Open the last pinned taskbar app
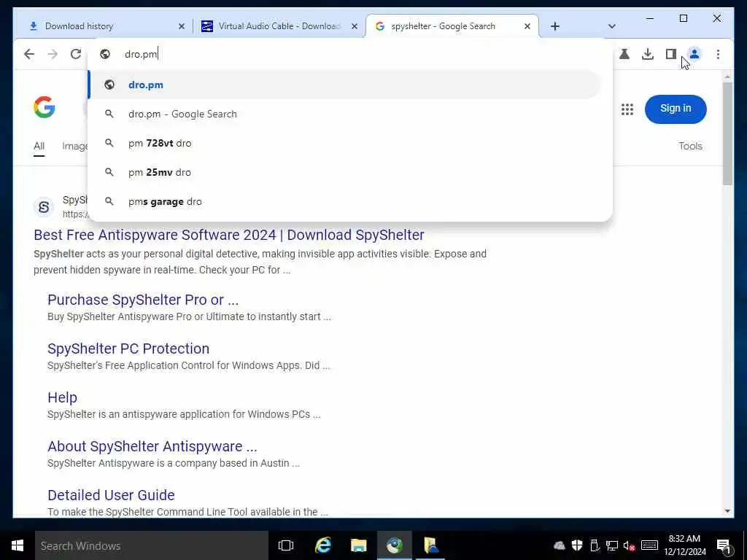Image resolution: width=747 pixels, height=560 pixels. (430, 545)
